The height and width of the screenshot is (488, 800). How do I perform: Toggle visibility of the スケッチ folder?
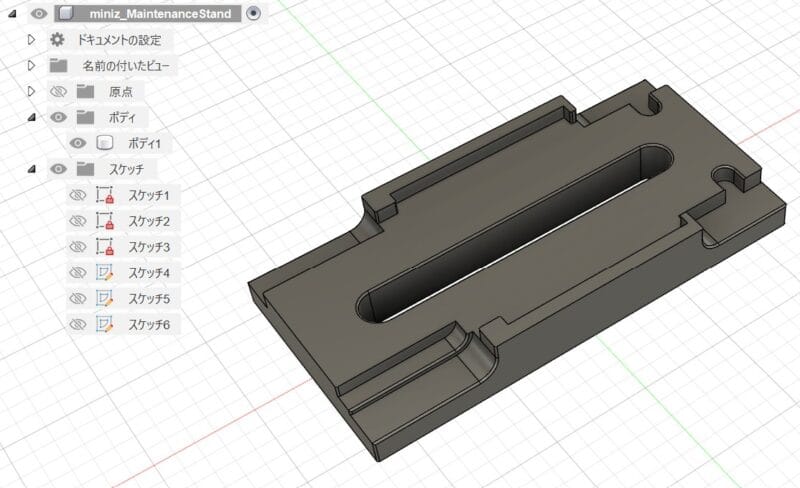click(x=58, y=169)
